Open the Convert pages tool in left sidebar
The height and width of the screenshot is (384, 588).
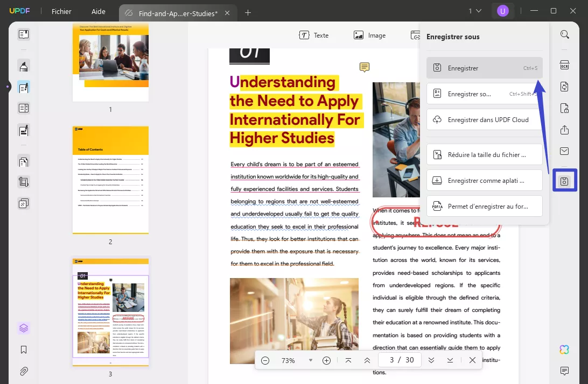click(24, 161)
